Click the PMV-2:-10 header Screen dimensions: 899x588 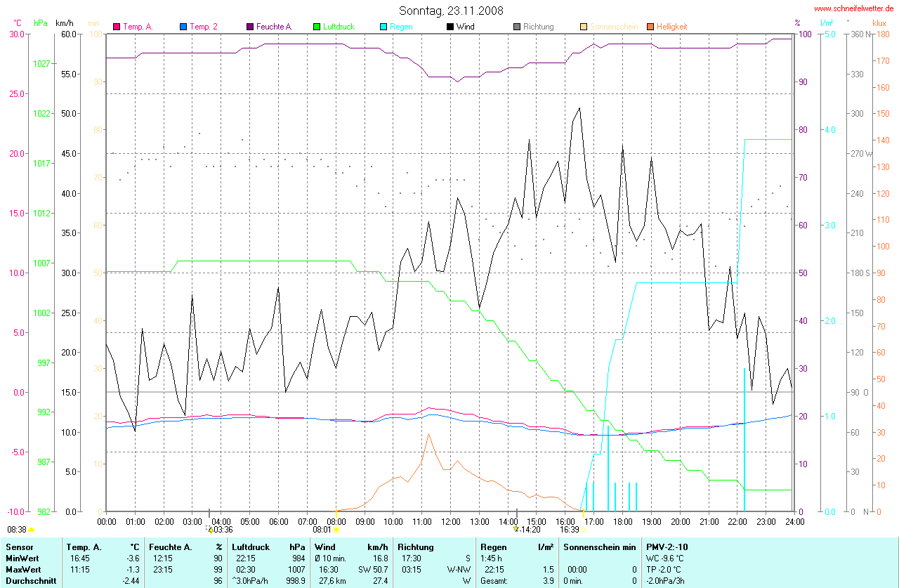click(667, 547)
